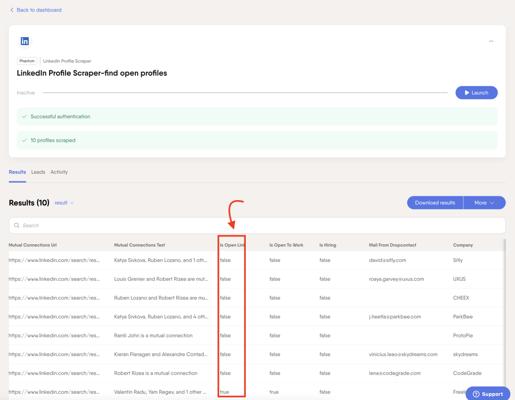Open first row's mutual connections URL
515x400 pixels.
pyautogui.click(x=54, y=260)
